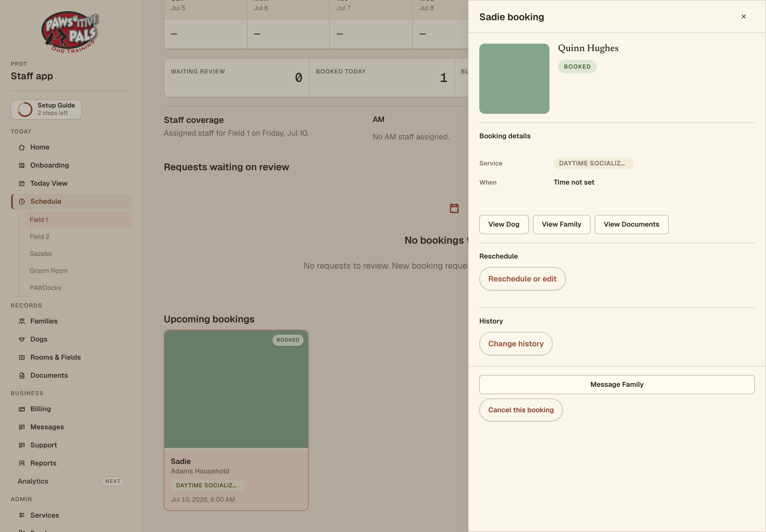766x532 pixels.
Task: Click Reschedule or edit
Action: 522,279
